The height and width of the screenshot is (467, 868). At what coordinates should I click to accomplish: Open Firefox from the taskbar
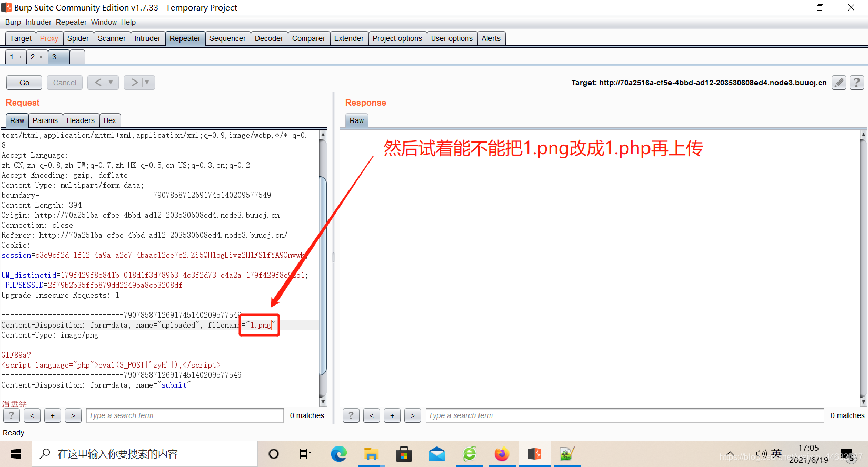[502, 454]
